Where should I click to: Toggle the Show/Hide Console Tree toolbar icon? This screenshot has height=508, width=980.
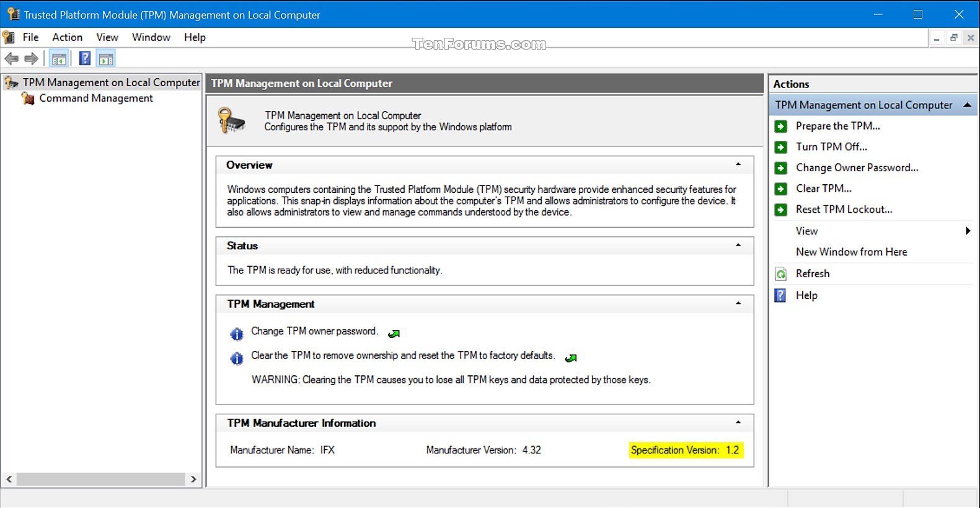pyautogui.click(x=59, y=59)
